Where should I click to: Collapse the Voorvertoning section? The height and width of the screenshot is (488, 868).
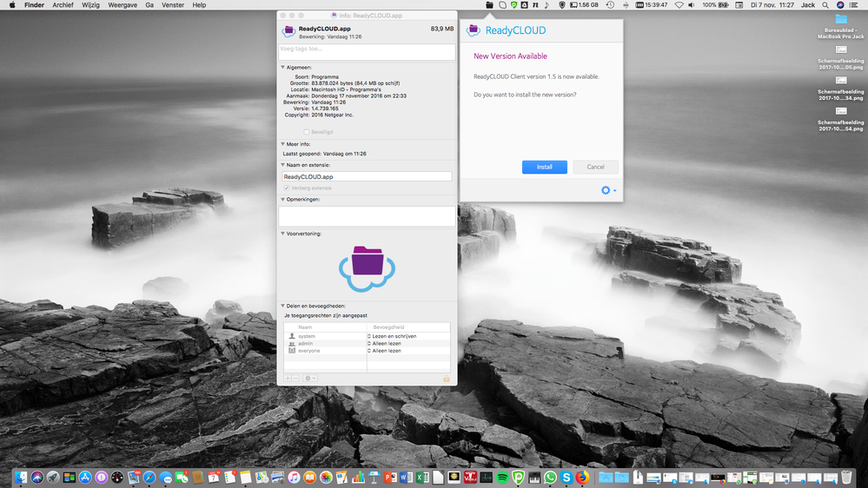click(x=282, y=234)
